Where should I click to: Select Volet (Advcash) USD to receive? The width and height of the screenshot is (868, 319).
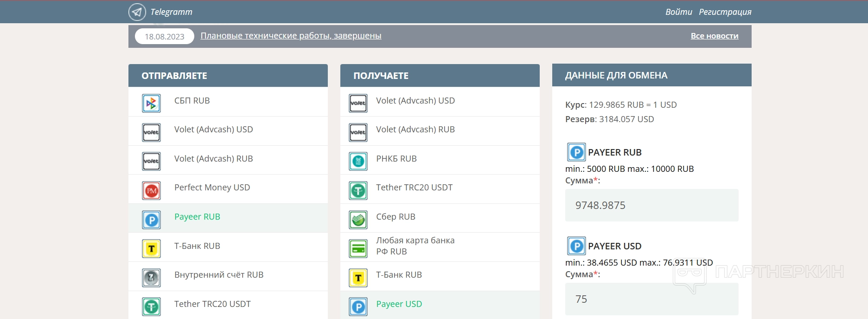point(440,102)
